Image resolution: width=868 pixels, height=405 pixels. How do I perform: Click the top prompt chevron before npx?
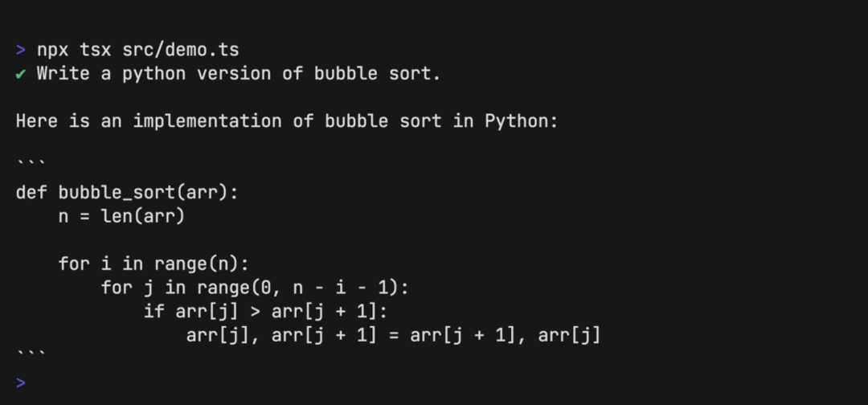point(21,50)
